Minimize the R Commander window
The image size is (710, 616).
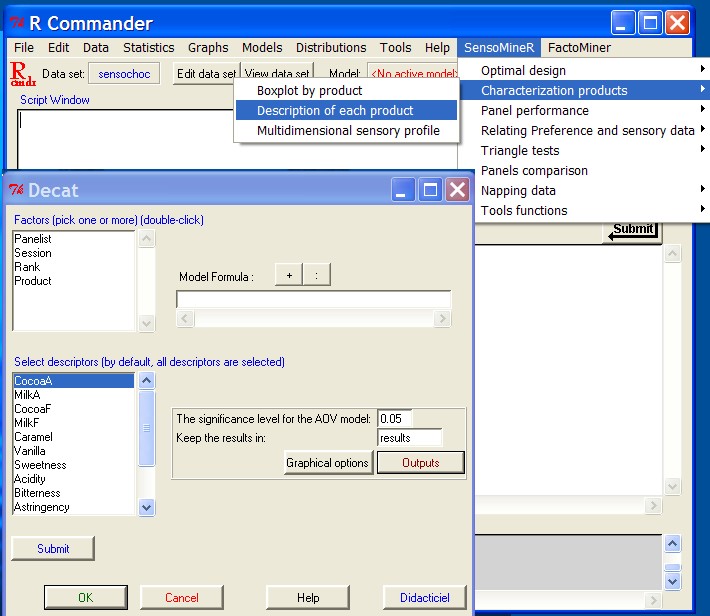[623, 22]
